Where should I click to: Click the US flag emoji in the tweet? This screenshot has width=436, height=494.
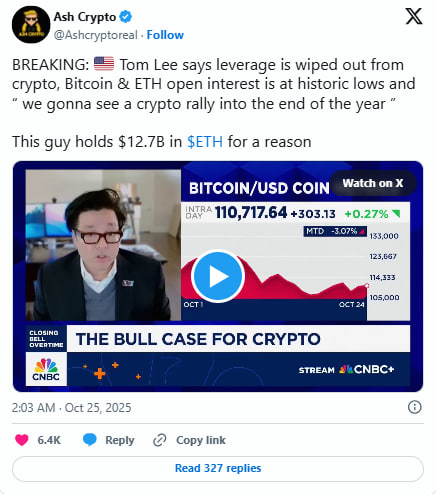tap(104, 64)
